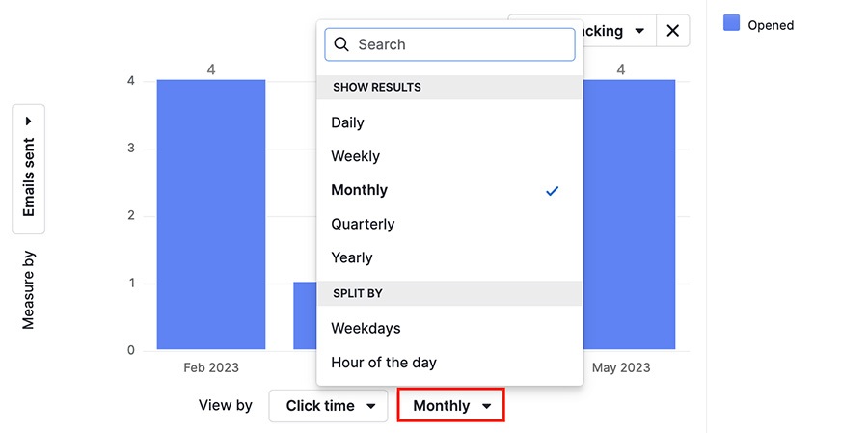This screenshot has height=433, width=868.
Task: Pick Quarterly in the dropdown list
Action: pos(363,224)
